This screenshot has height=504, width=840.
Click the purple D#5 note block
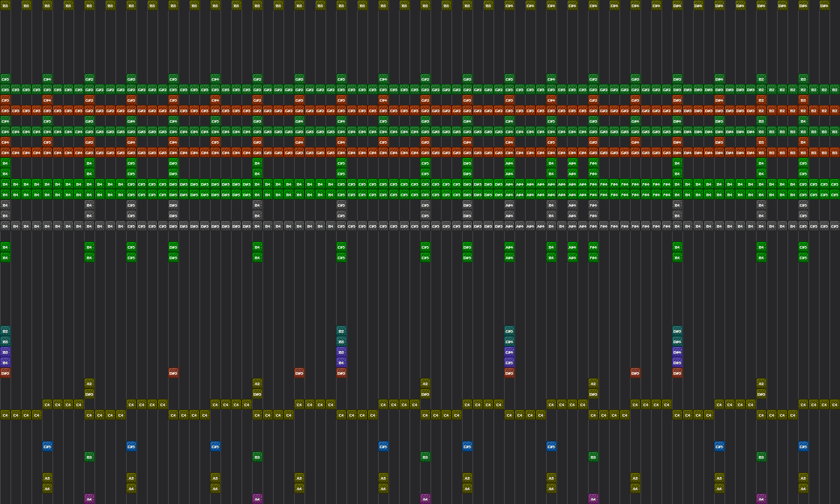(677, 362)
